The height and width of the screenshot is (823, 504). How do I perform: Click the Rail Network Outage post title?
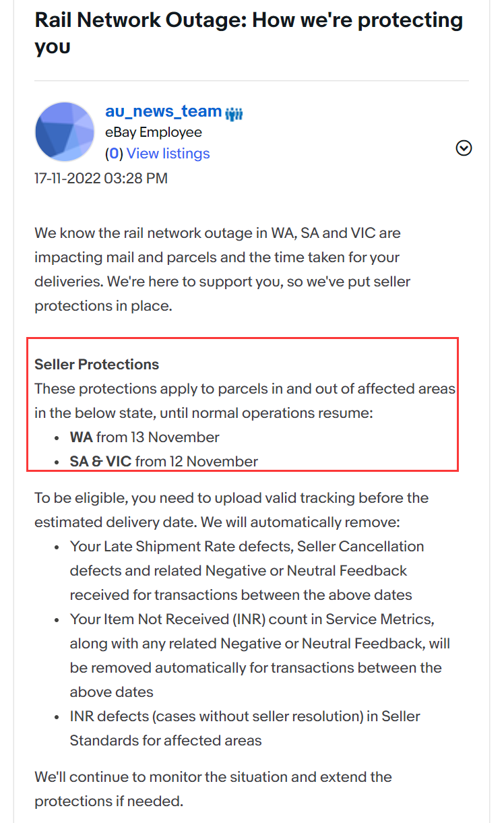(249, 32)
